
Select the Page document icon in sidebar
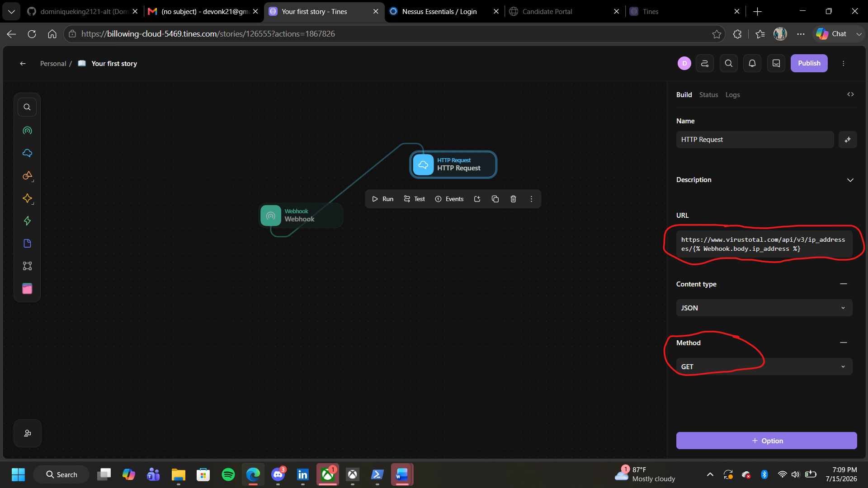(27, 244)
